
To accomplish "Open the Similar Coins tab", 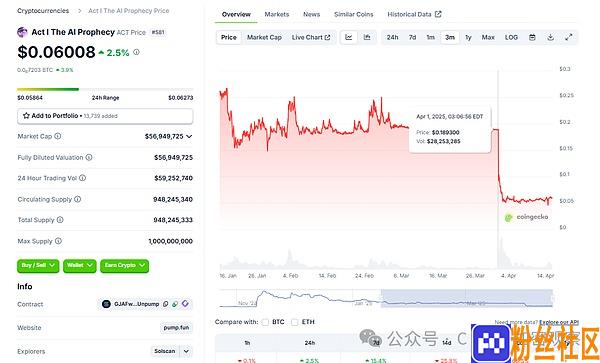I will pos(354,14).
